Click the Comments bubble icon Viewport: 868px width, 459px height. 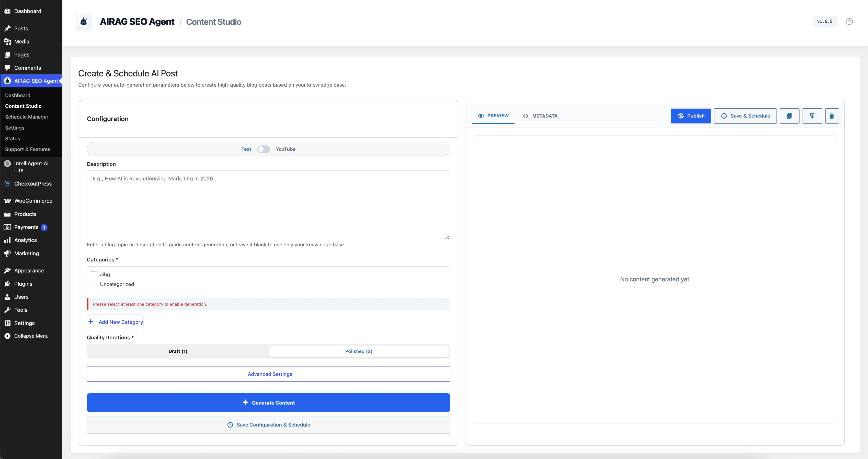point(7,68)
